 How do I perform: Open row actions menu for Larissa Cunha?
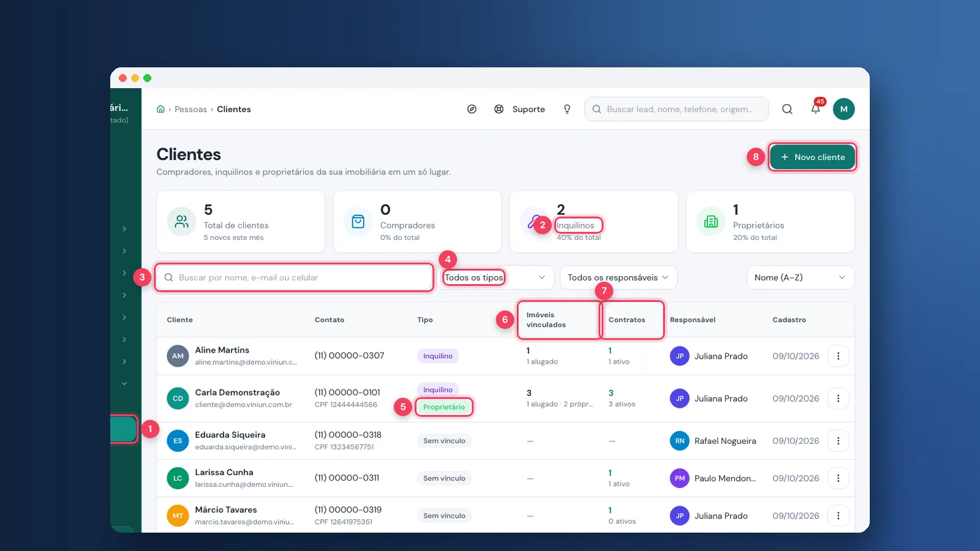[x=838, y=478]
